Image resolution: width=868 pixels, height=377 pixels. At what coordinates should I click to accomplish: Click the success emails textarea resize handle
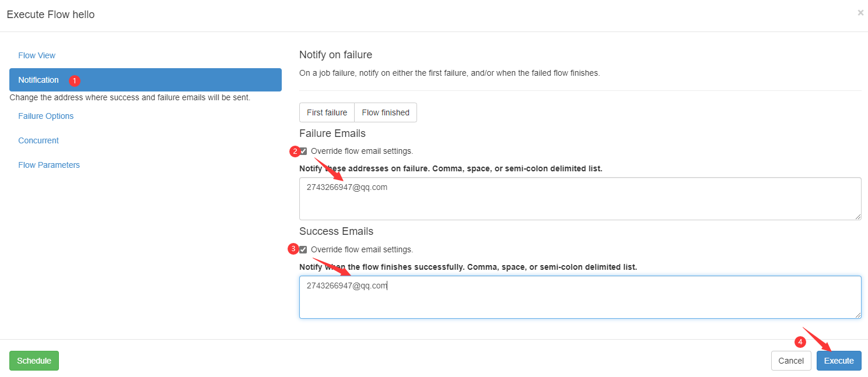tap(857, 315)
